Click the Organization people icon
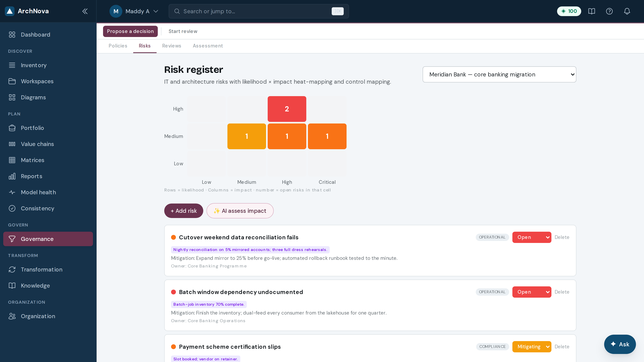This screenshot has height=362, width=644. pyautogui.click(x=12, y=316)
